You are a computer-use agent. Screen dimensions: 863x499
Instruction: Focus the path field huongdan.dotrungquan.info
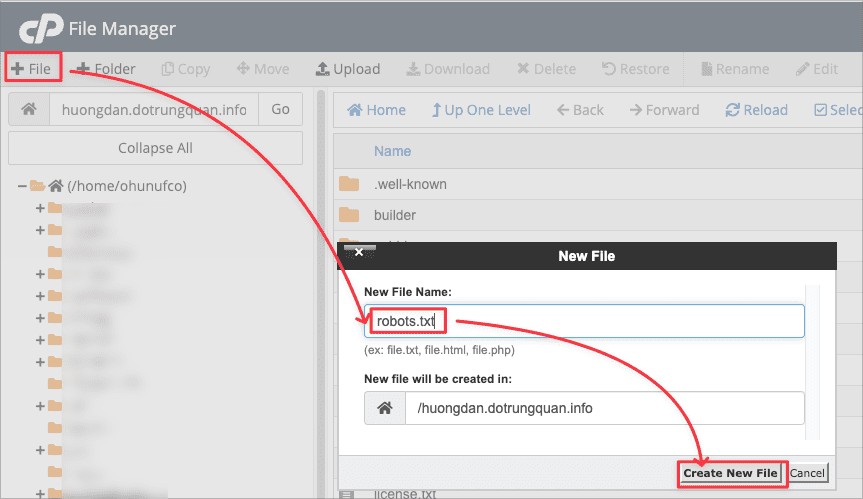click(x=154, y=109)
